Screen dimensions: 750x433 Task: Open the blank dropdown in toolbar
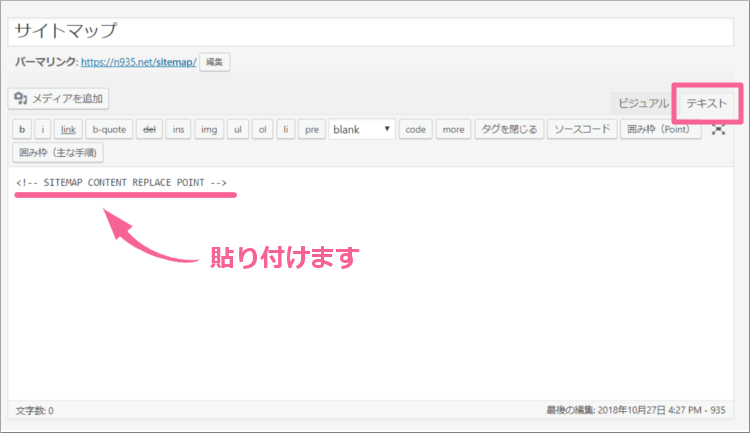[362, 129]
